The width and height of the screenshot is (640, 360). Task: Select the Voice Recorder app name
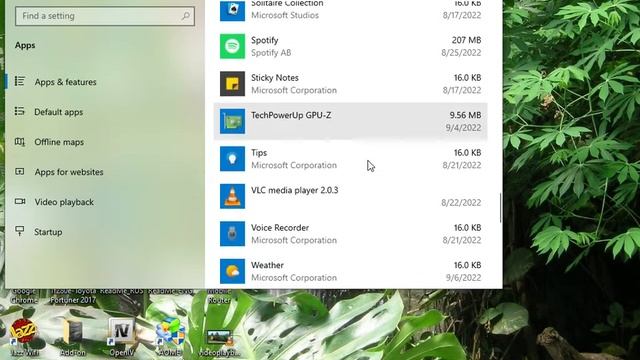click(280, 228)
